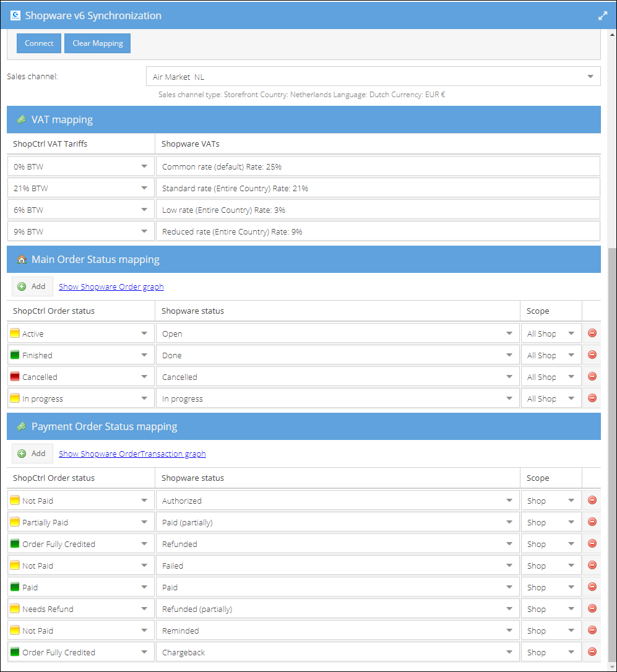Click the Clear Mapping button

97,43
